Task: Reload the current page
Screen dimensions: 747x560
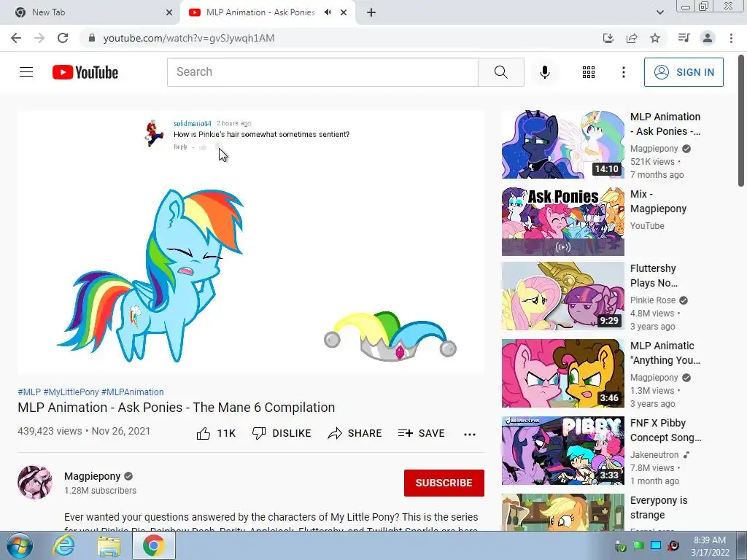Action: pos(63,38)
